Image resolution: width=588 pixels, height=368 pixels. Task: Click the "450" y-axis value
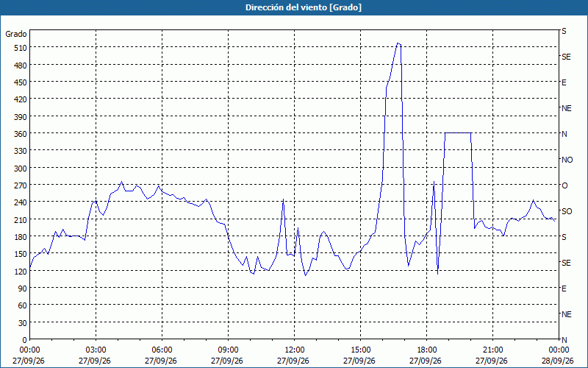point(21,82)
